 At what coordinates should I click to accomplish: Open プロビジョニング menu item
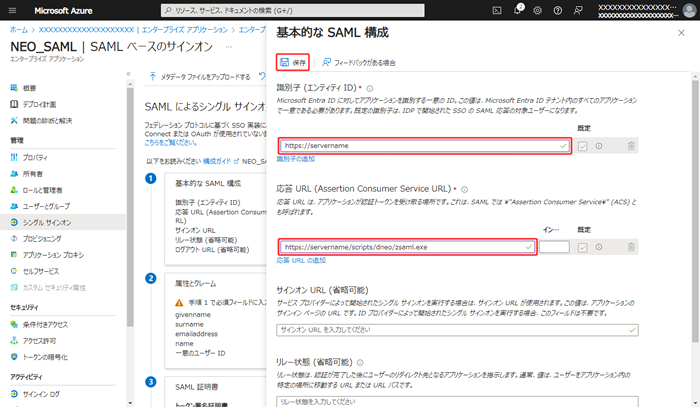pyautogui.click(x=42, y=239)
